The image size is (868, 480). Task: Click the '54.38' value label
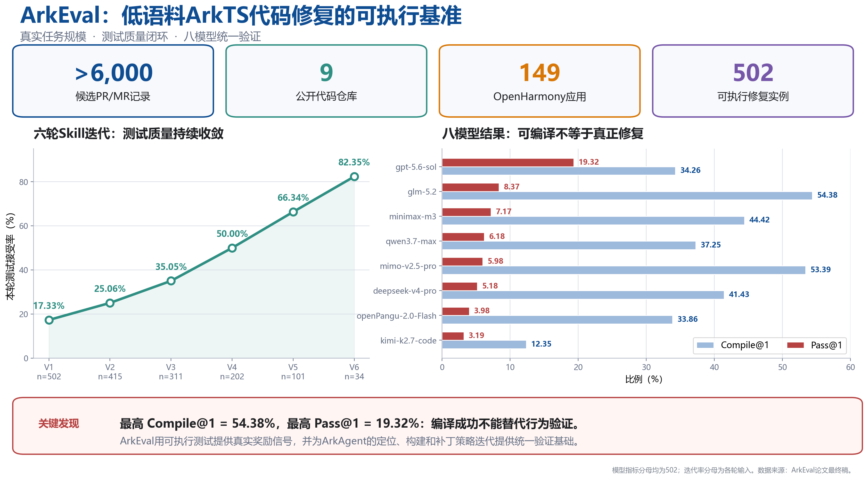point(827,195)
